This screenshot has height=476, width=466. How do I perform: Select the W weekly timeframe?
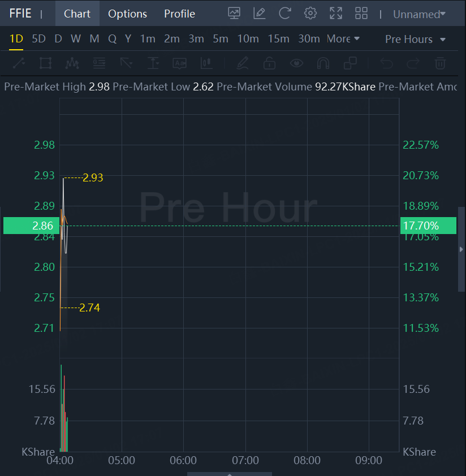[76, 39]
